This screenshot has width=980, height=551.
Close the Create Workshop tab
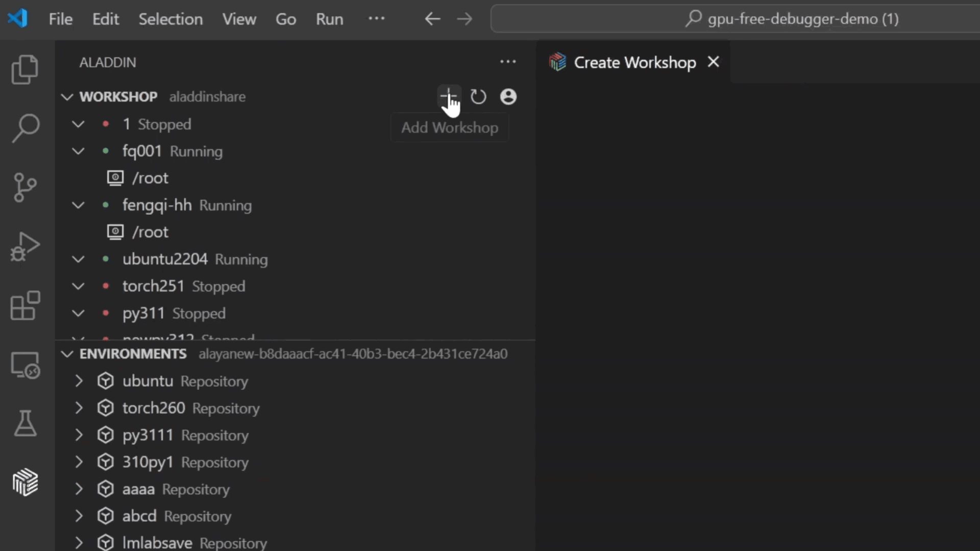coord(713,62)
